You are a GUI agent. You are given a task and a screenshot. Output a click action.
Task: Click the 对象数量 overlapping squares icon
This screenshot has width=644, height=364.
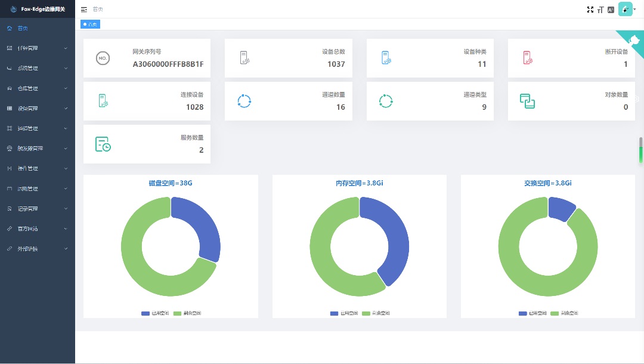pyautogui.click(x=527, y=101)
